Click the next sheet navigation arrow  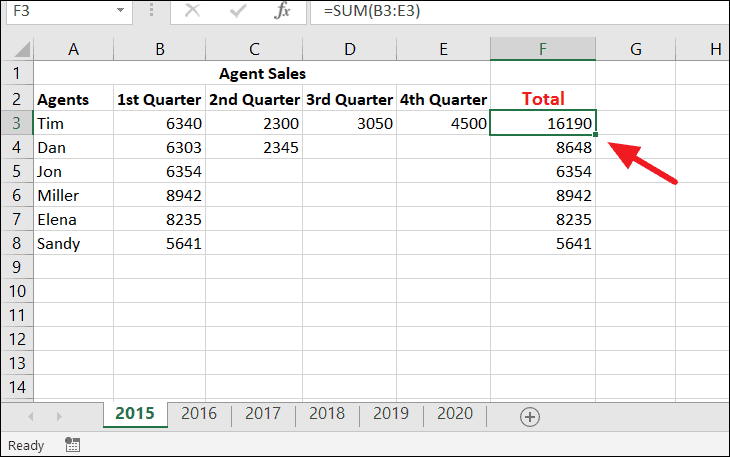59,416
